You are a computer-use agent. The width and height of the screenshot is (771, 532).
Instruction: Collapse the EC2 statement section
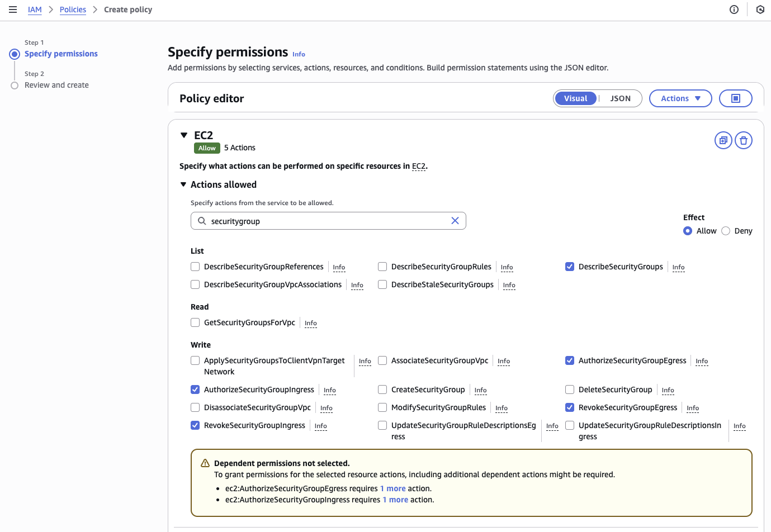click(184, 135)
